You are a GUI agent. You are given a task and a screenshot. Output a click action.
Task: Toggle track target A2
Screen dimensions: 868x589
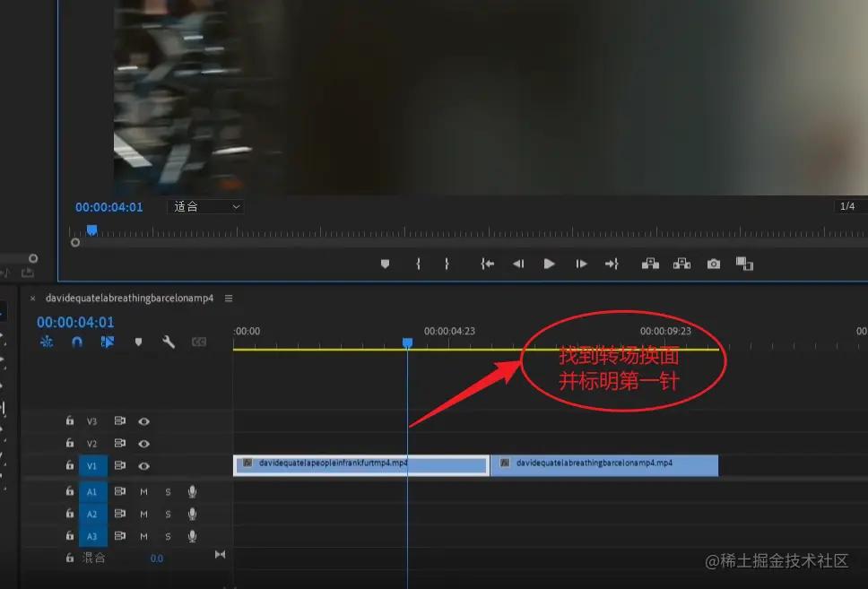point(91,514)
